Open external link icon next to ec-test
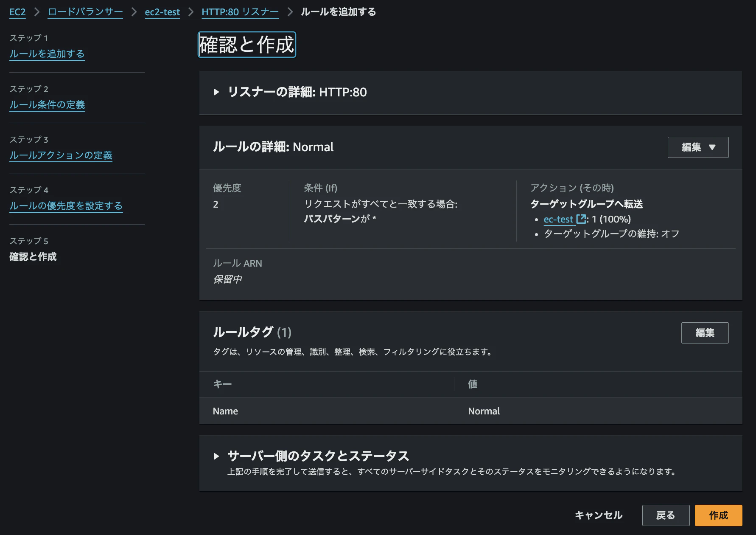This screenshot has height=535, width=756. [581, 219]
